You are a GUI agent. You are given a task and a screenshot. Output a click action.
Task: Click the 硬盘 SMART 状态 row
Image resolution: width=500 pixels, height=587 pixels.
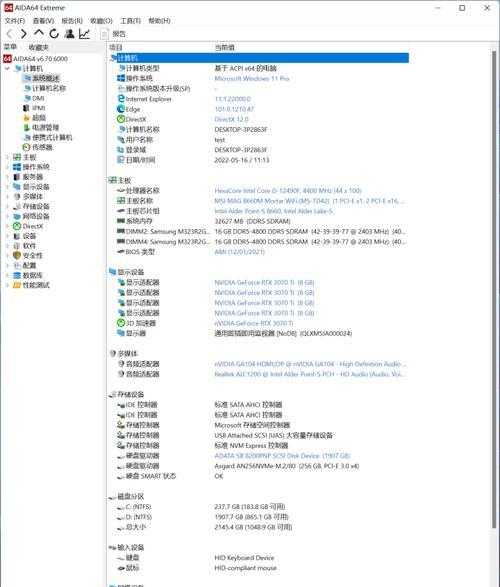170,476
